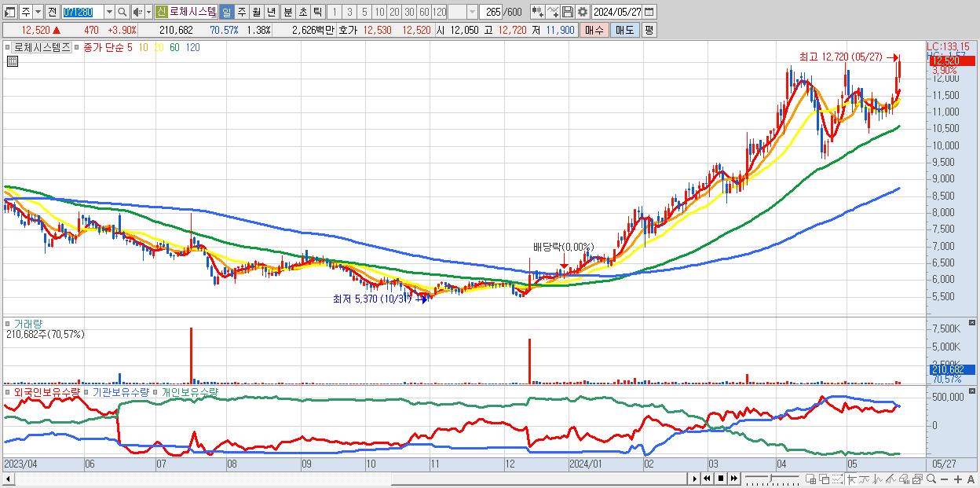Click the 전 button beside stock code

coord(52,12)
